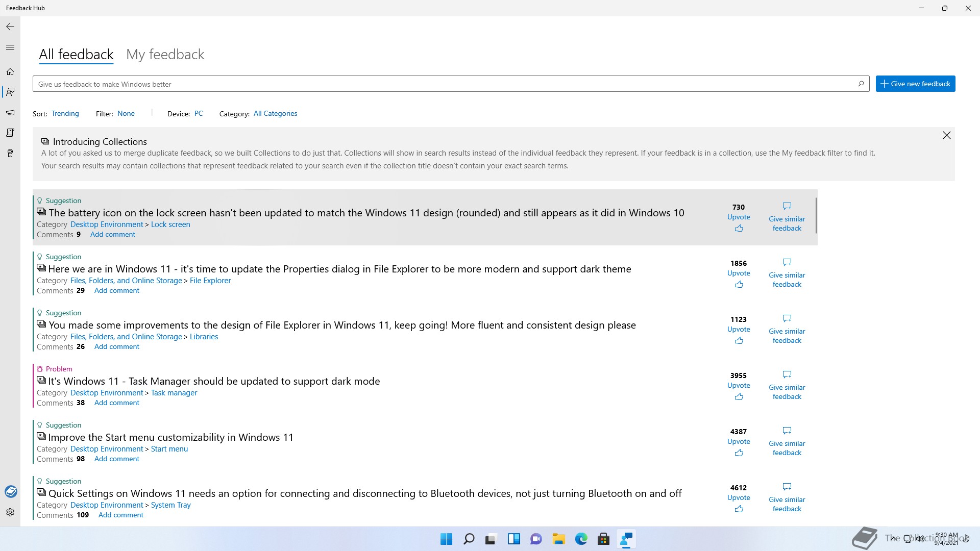
Task: Give similar feedback for Task Manager item
Action: 787,385
